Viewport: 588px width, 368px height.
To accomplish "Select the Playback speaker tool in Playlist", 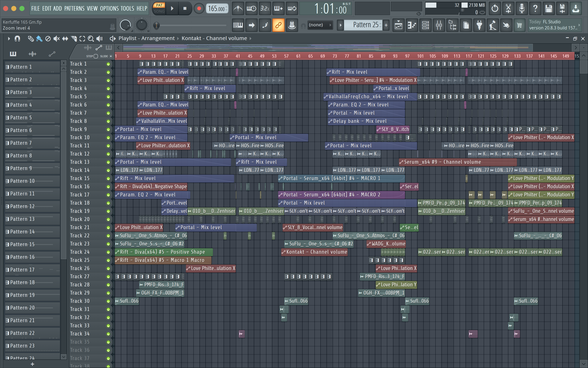I will pyautogui.click(x=99, y=38).
